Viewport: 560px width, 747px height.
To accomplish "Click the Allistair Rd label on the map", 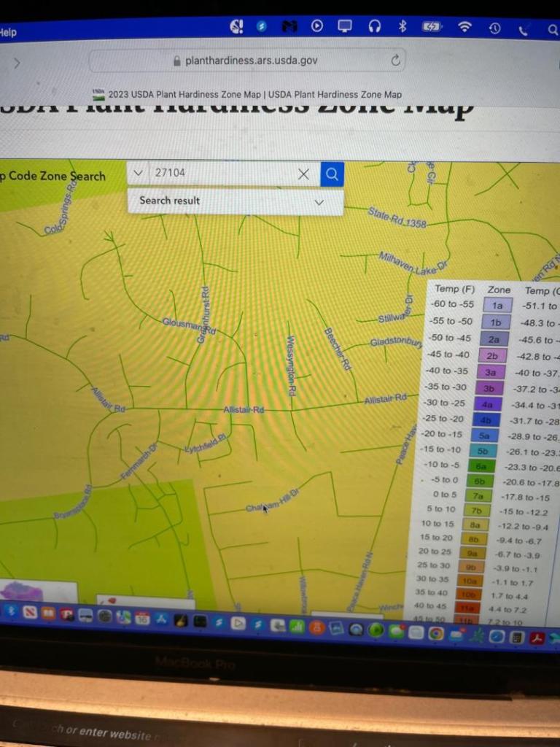I will pyautogui.click(x=244, y=410).
